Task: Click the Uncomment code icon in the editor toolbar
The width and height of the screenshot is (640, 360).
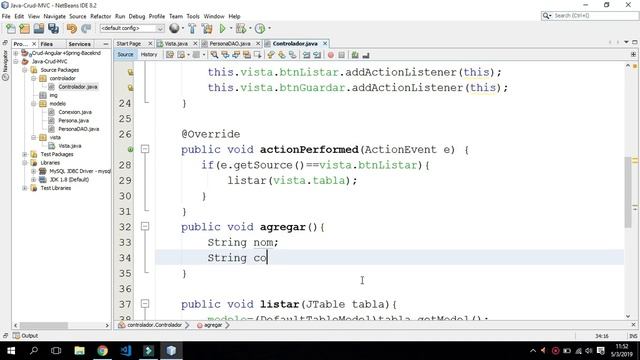Action: (x=366, y=55)
